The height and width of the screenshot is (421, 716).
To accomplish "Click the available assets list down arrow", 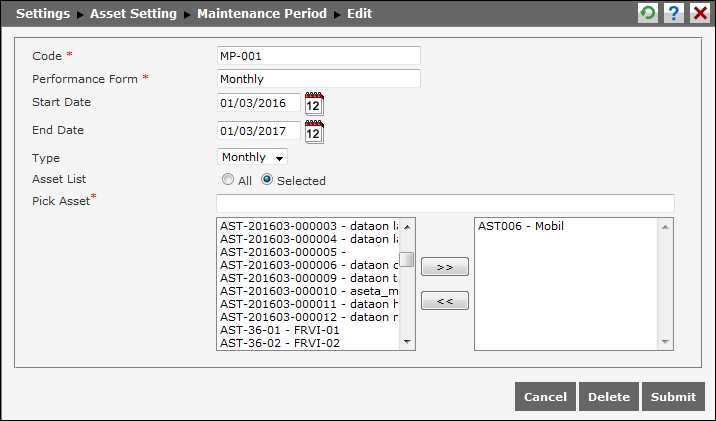I will (x=407, y=342).
